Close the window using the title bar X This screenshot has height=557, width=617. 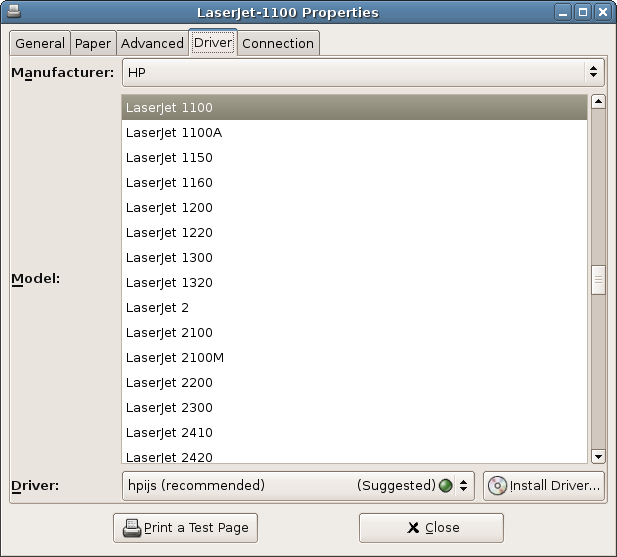pos(603,13)
